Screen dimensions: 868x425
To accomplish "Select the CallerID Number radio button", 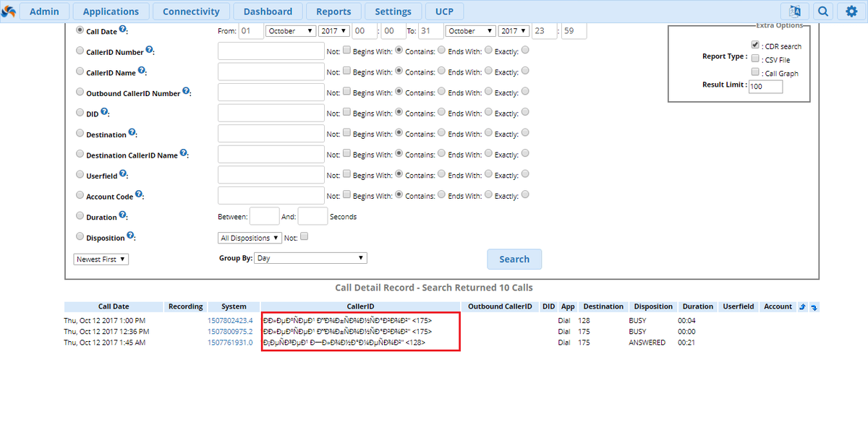I will click(80, 51).
